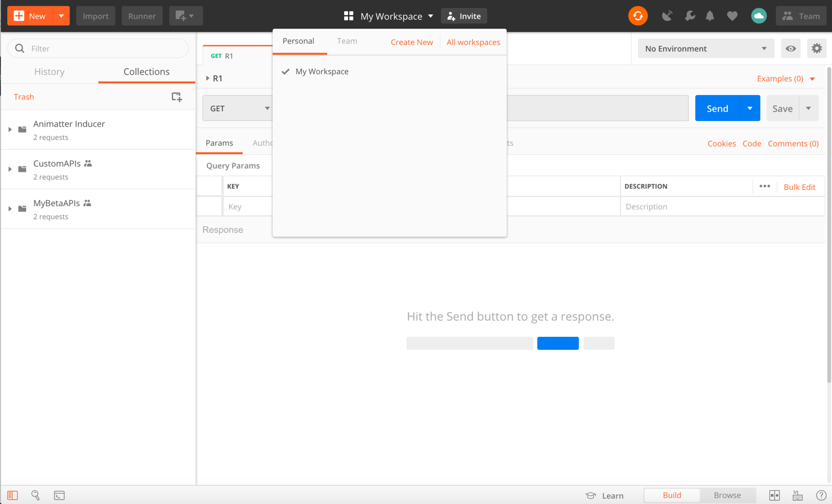
Task: Expand the Animatter Inducer collection
Action: (x=10, y=129)
